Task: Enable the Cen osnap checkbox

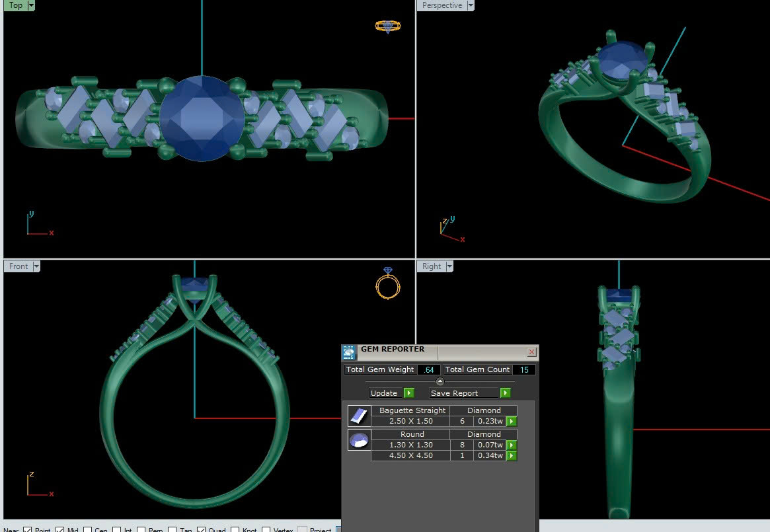Action: click(x=88, y=529)
